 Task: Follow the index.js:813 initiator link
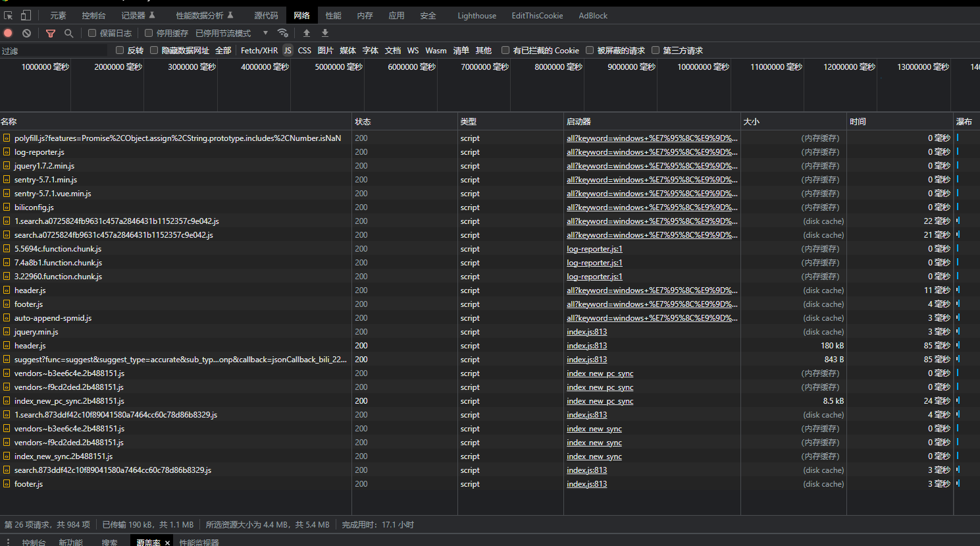tap(586, 331)
